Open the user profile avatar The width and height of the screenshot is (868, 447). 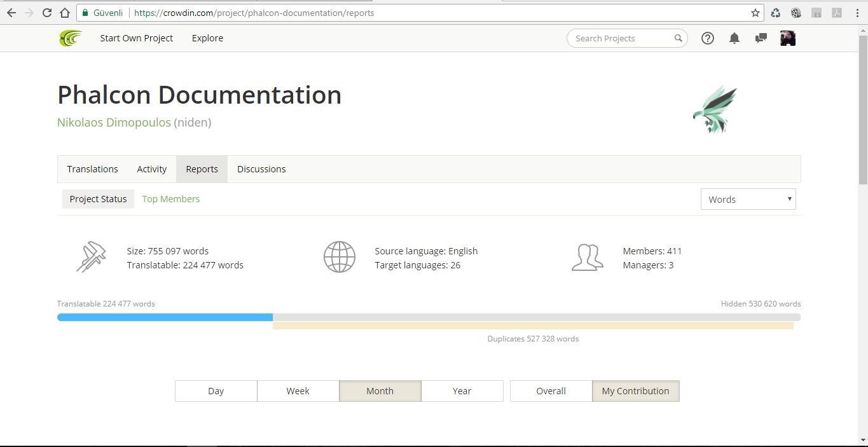coord(789,38)
